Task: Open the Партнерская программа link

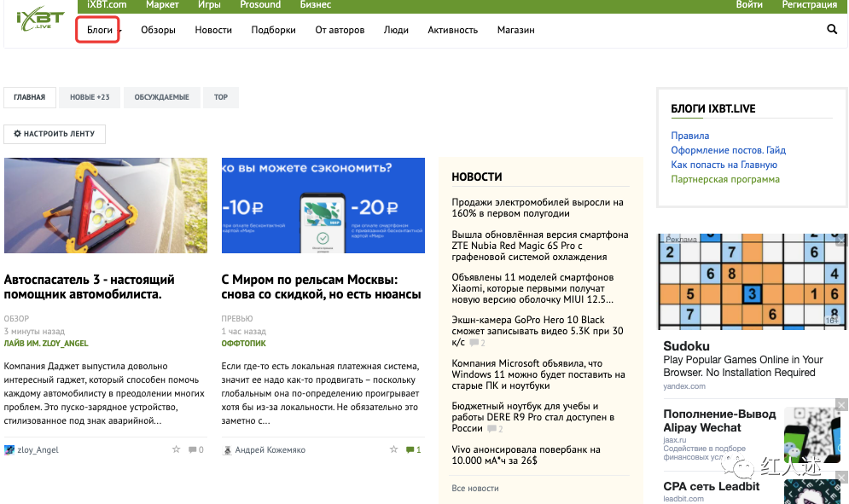Action: point(724,179)
